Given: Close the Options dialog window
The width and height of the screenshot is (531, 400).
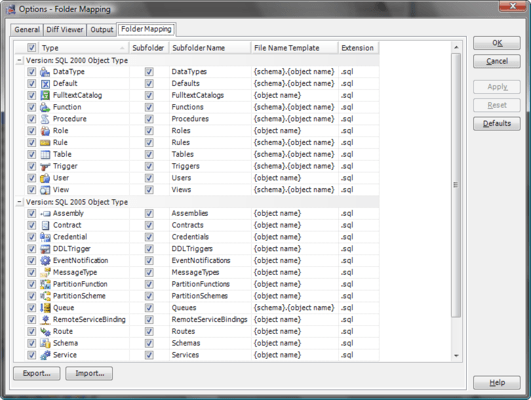Looking at the screenshot, I should 512,6.
